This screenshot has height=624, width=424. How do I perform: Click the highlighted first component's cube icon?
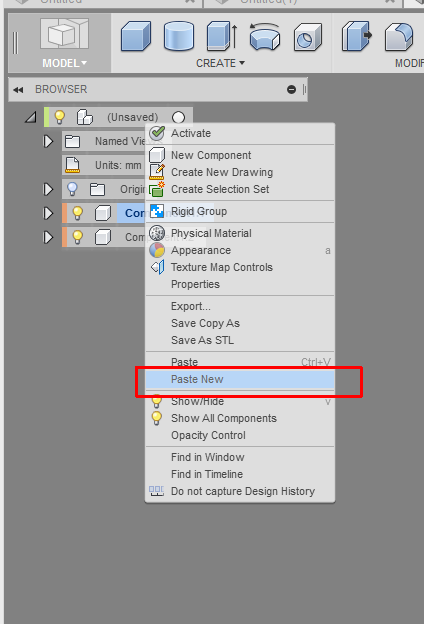point(103,213)
